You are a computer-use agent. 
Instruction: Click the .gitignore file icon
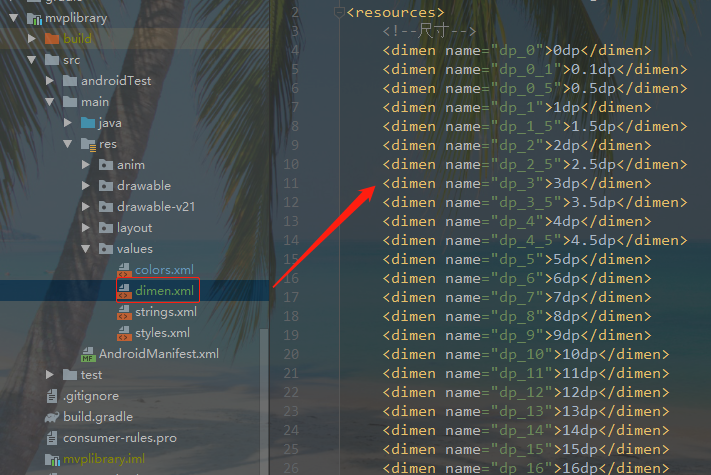tap(52, 396)
